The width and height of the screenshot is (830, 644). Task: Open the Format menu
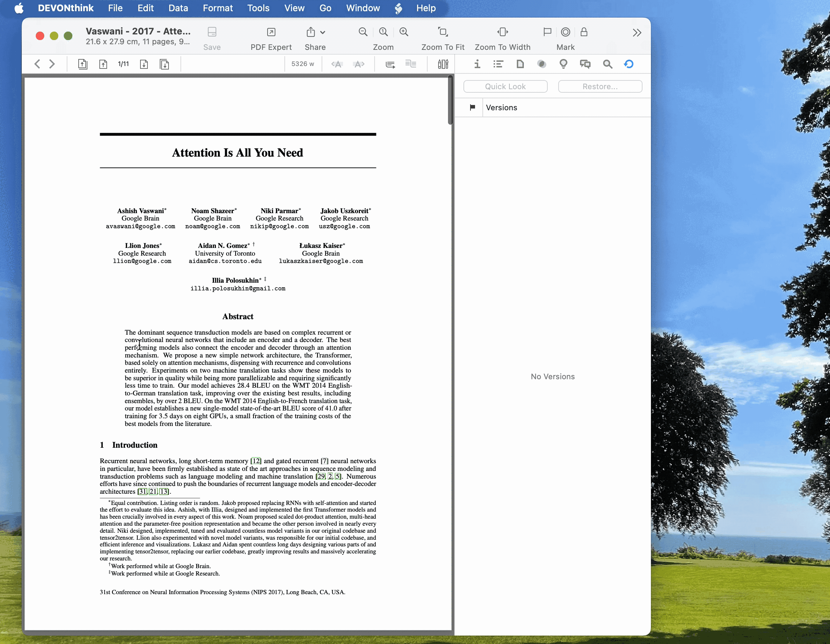coord(217,8)
